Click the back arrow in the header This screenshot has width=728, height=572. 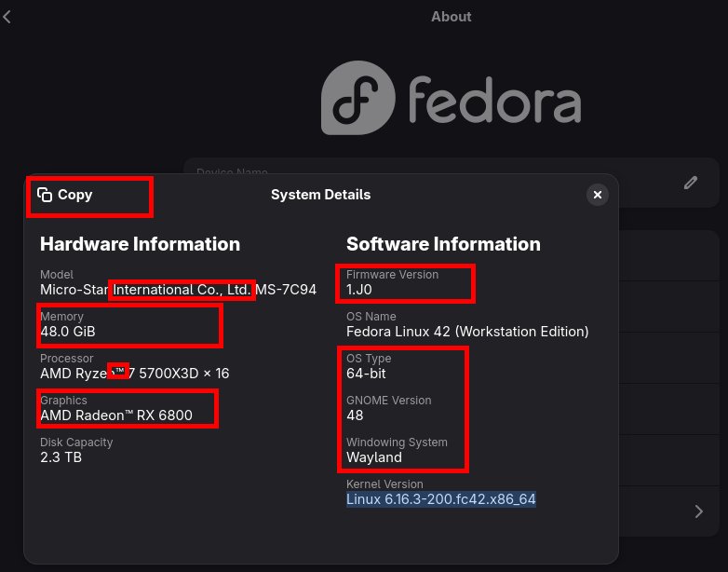point(7,17)
